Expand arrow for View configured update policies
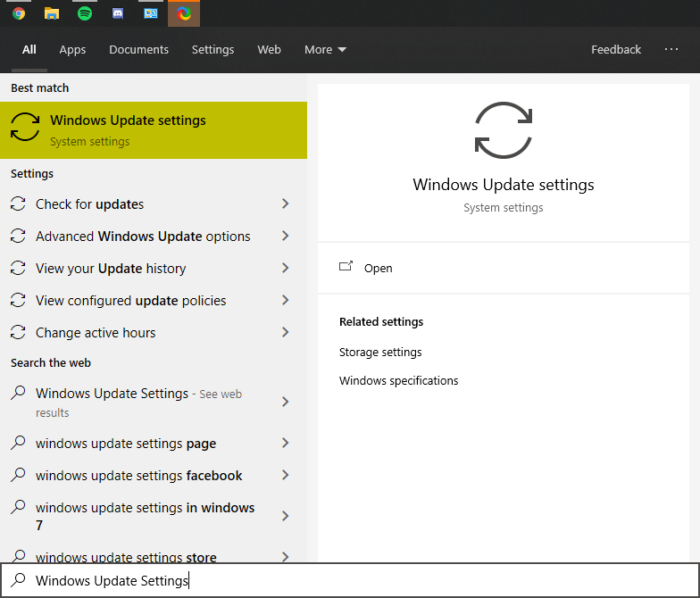The width and height of the screenshot is (700, 598). [286, 300]
